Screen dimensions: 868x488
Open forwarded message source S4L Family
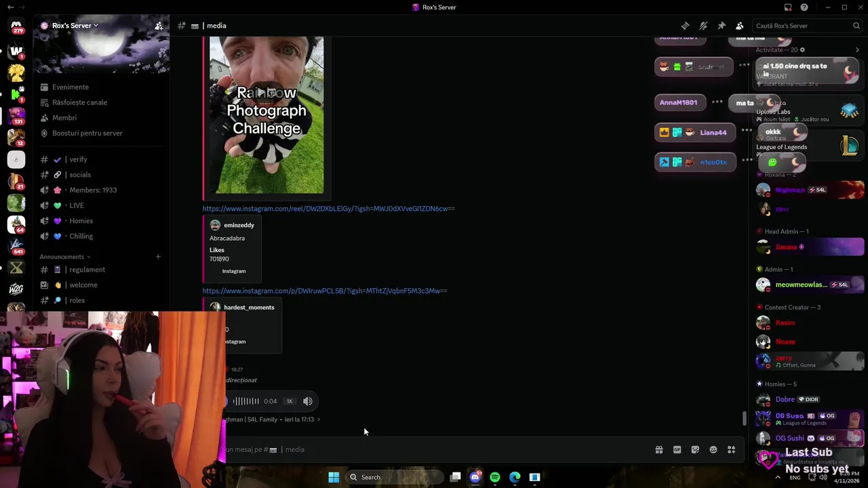[x=273, y=420]
